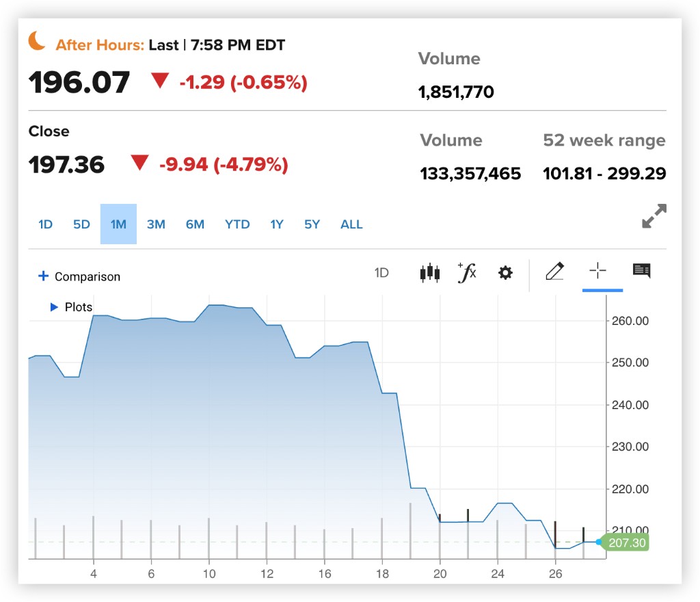Show year-to-date YTD range
The image size is (700, 602).
[237, 224]
